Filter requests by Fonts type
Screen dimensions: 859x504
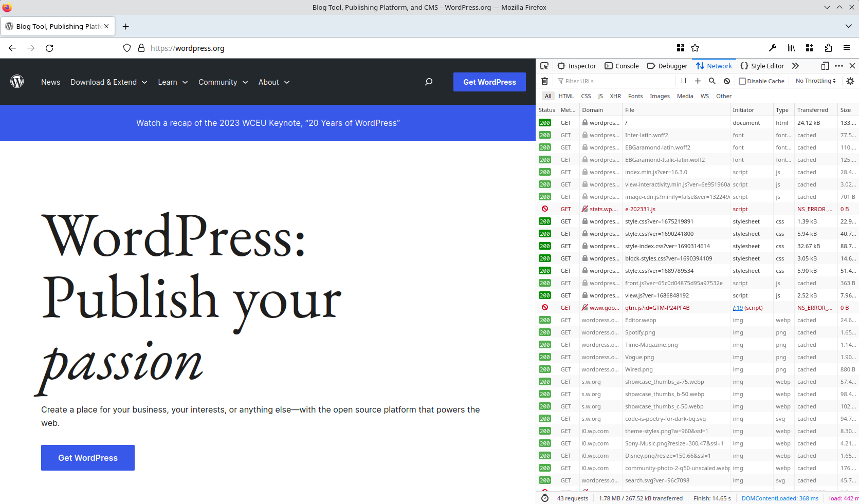coord(635,96)
